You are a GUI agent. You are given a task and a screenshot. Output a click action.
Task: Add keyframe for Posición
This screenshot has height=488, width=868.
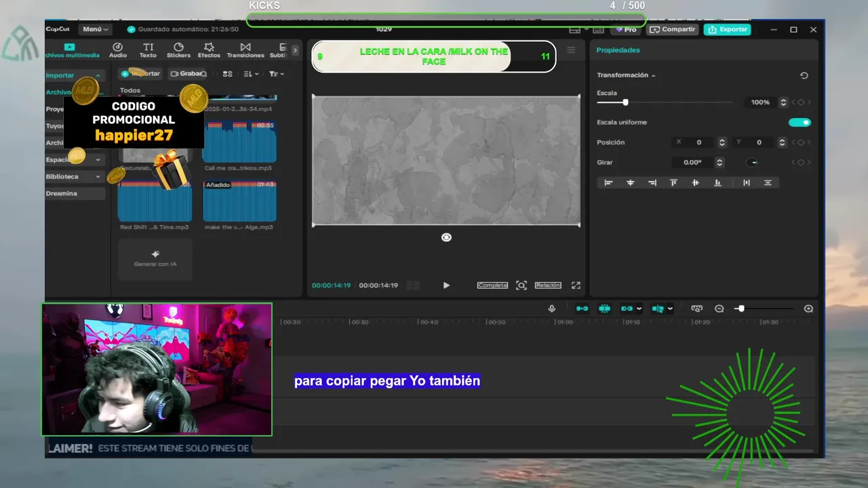801,142
